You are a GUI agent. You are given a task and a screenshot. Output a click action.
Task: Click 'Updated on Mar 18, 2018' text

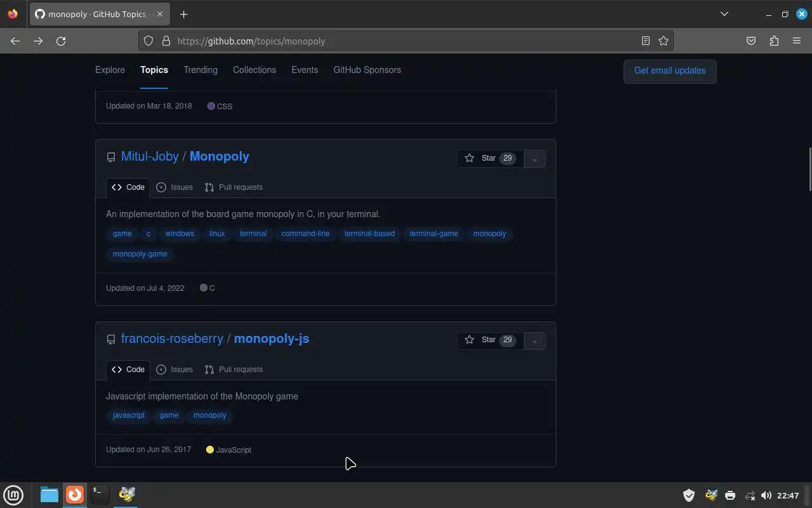click(x=149, y=106)
